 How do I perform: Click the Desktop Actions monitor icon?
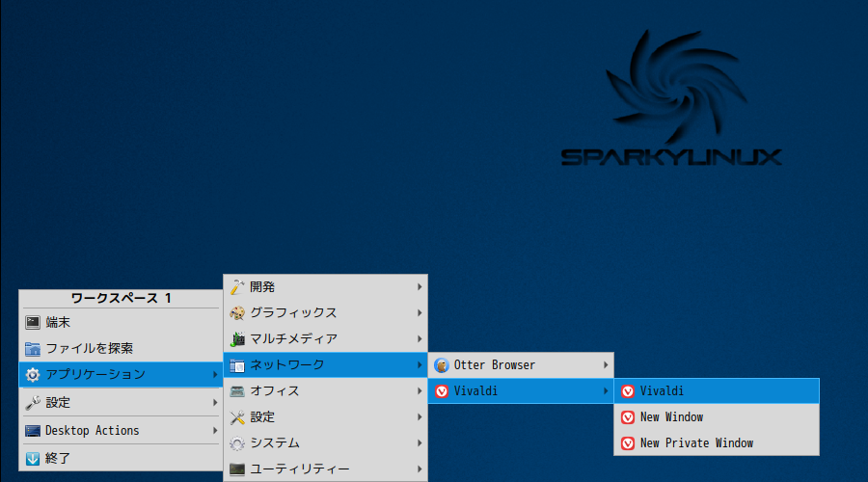tap(33, 431)
